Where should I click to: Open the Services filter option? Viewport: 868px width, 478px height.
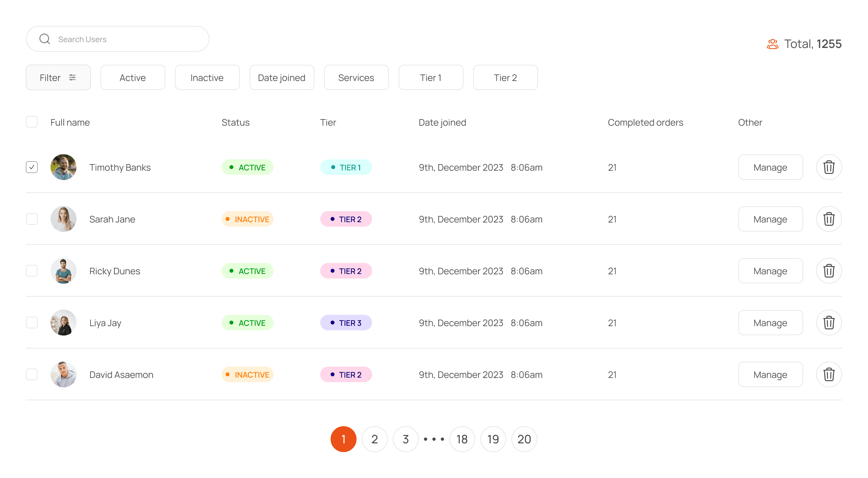click(x=356, y=78)
